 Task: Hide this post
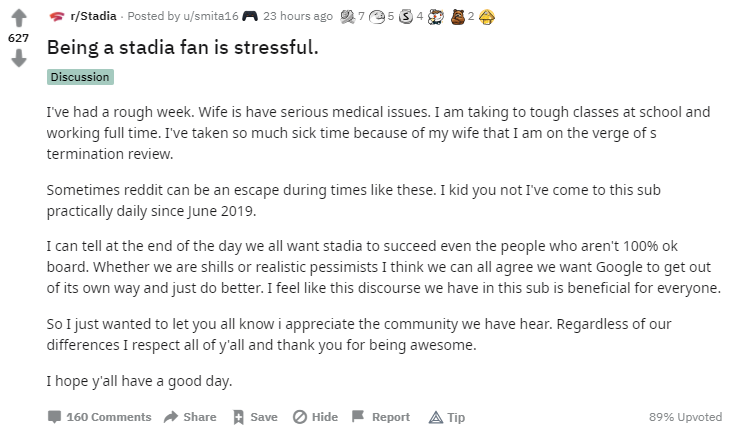315,417
